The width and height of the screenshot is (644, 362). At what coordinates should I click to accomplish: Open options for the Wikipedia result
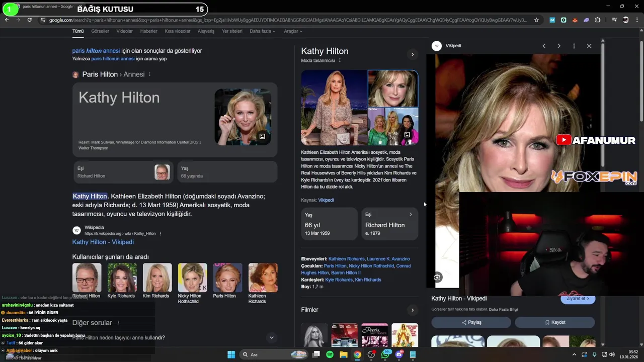click(x=160, y=234)
